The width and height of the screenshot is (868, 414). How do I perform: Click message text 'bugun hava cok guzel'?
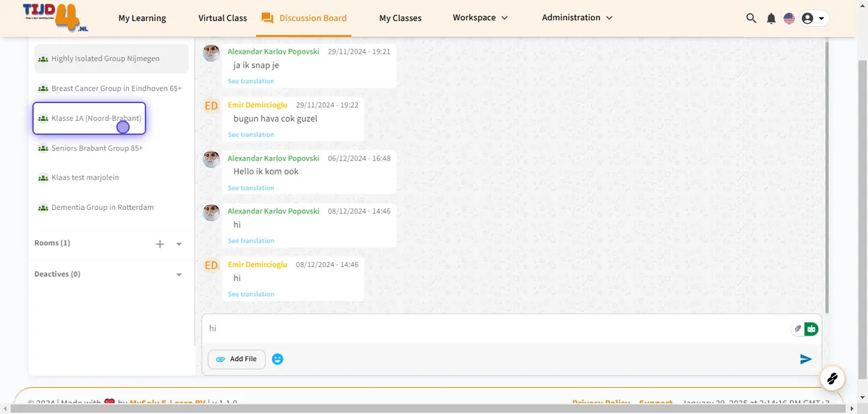(276, 119)
